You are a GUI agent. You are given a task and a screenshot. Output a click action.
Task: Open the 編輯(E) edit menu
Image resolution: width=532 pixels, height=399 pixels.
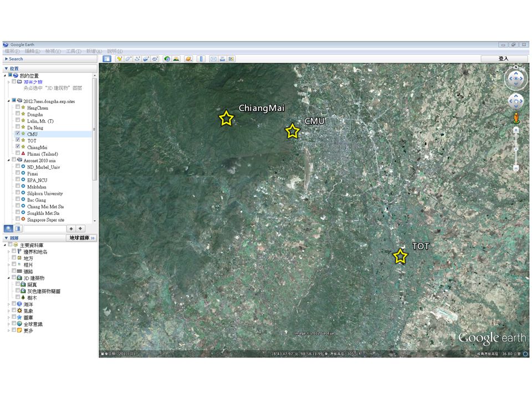point(32,51)
